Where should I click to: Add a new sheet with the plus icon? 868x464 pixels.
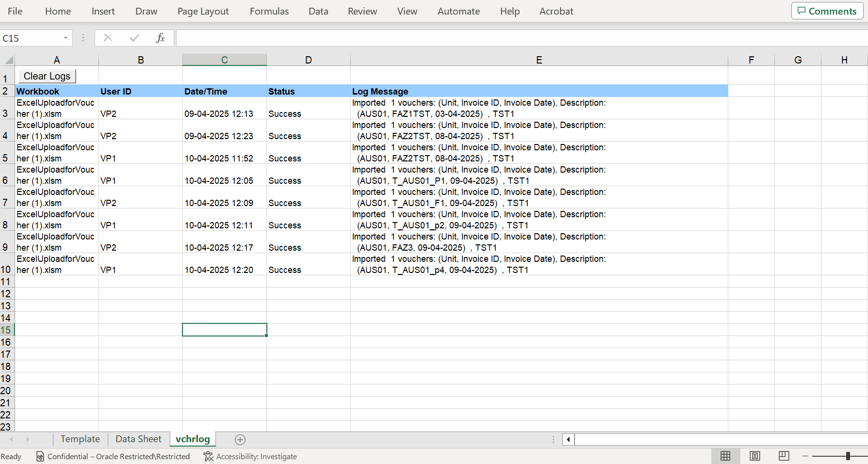coord(240,439)
